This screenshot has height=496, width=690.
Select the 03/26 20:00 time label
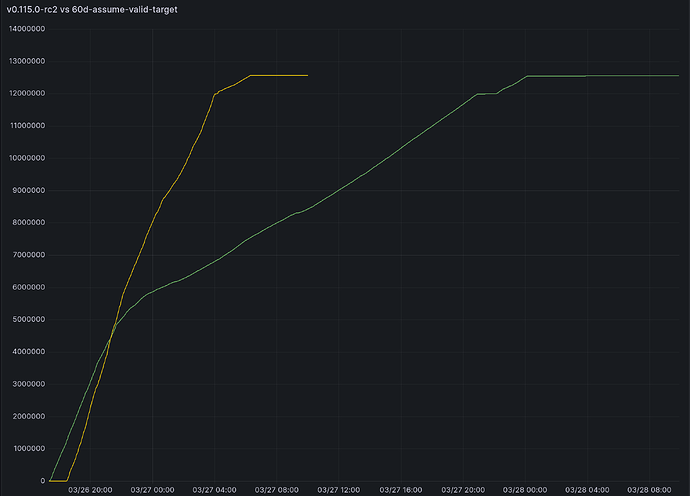tap(90, 490)
